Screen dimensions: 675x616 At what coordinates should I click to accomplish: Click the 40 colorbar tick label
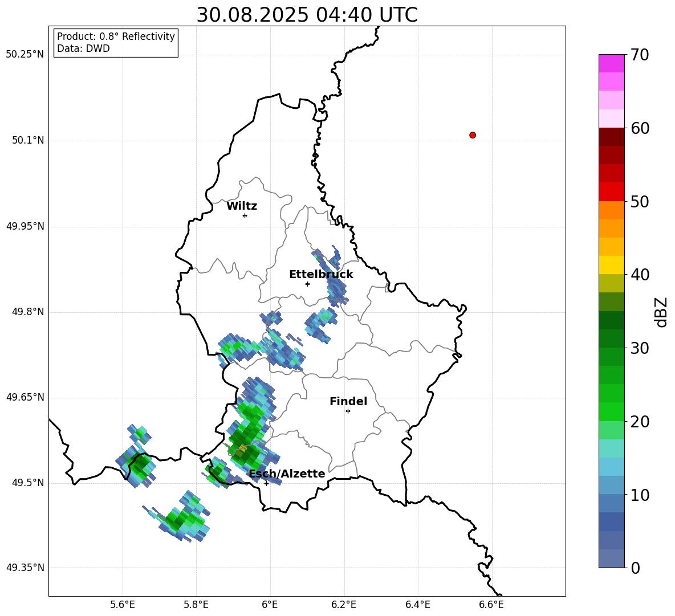[640, 275]
